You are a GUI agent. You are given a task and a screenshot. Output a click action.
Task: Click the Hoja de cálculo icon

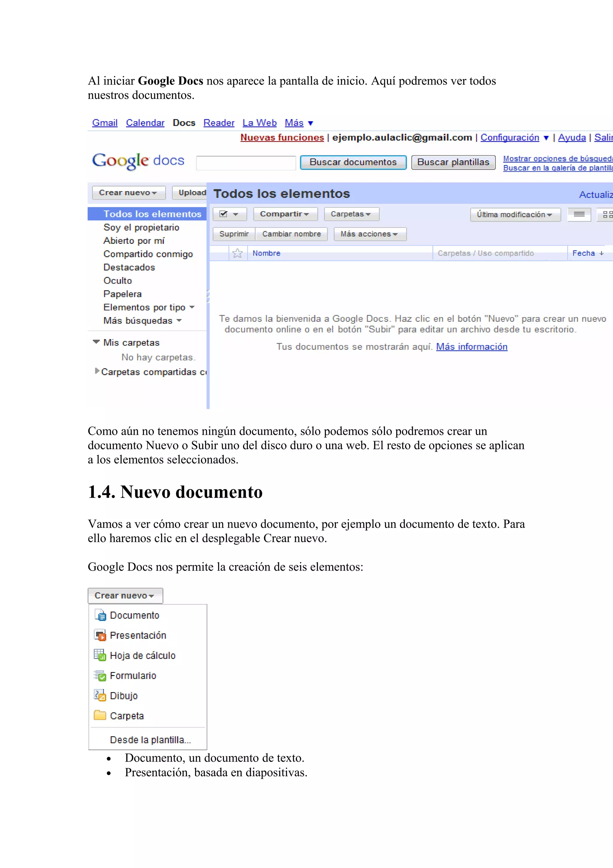pos(101,656)
